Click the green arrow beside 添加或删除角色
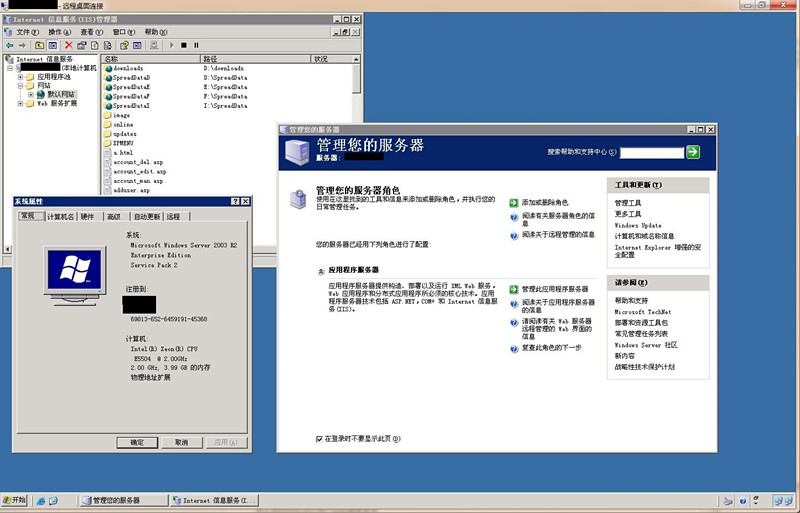 click(x=514, y=202)
